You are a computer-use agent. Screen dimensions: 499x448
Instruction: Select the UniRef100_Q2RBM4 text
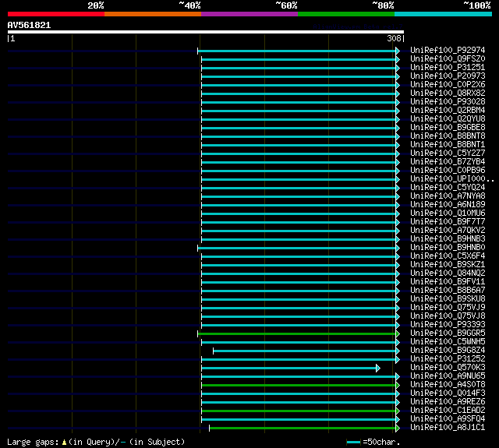coord(448,111)
